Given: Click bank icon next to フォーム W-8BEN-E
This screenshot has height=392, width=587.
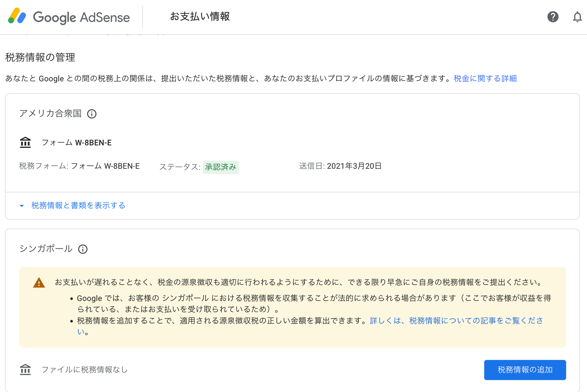Looking at the screenshot, I should click(25, 142).
